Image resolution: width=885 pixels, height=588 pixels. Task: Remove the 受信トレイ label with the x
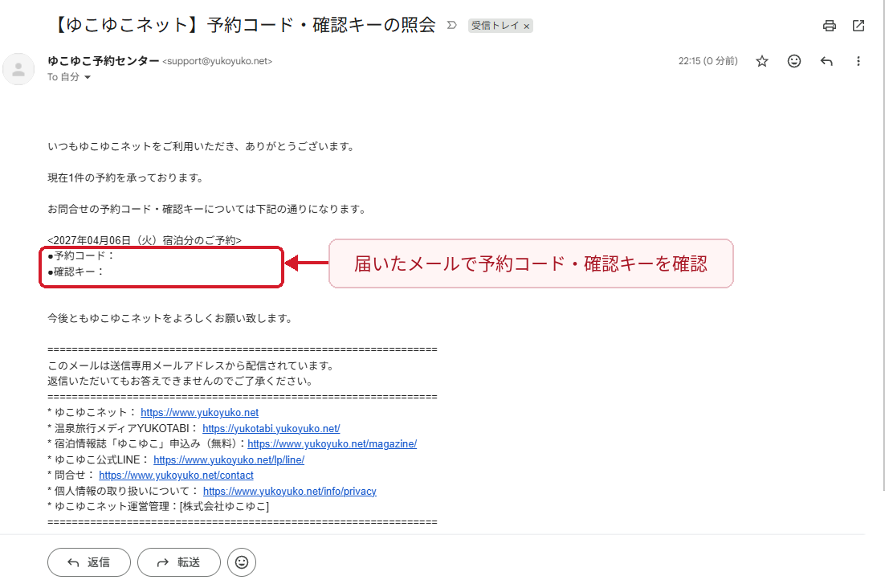click(x=527, y=26)
